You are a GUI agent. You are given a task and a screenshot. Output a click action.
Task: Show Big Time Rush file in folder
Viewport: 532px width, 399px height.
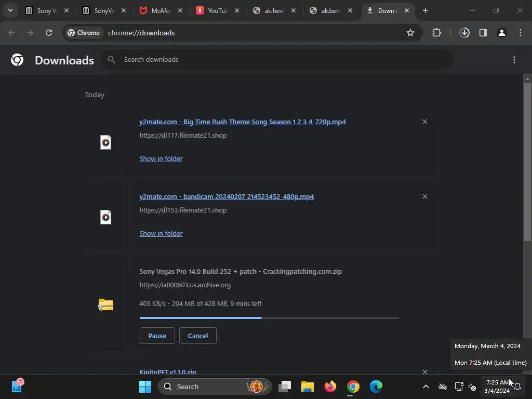[161, 159]
